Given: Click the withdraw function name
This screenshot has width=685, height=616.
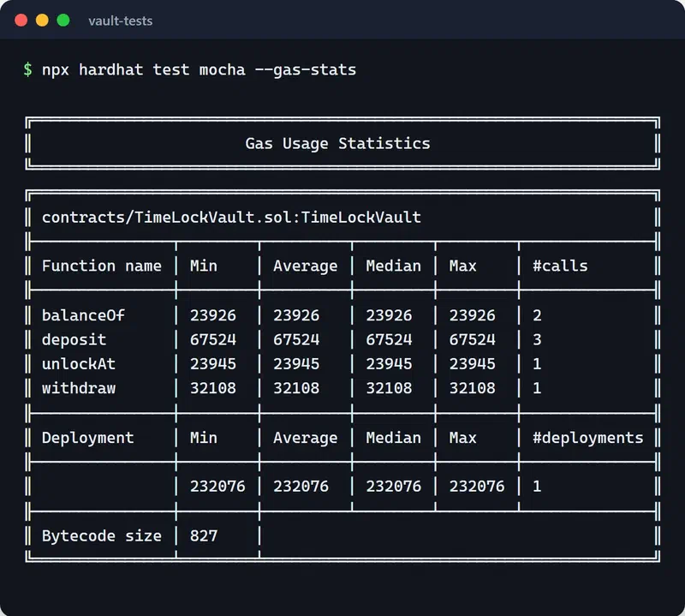Looking at the screenshot, I should pyautogui.click(x=79, y=388).
